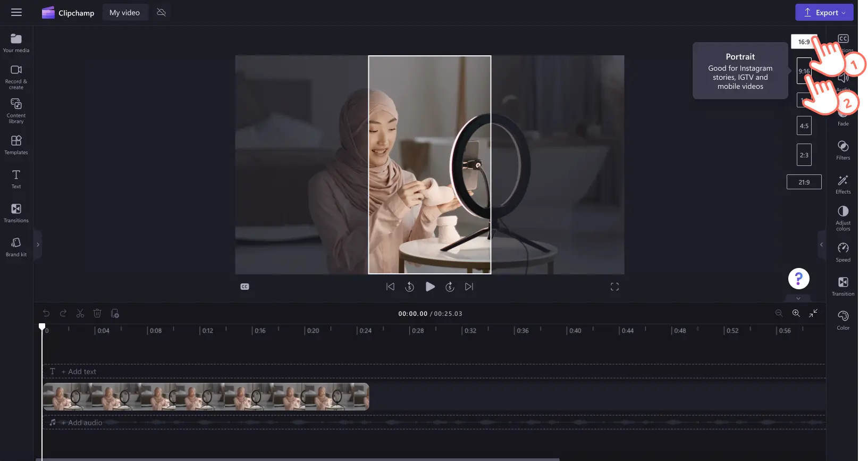Click the timeline playhead marker

42,326
